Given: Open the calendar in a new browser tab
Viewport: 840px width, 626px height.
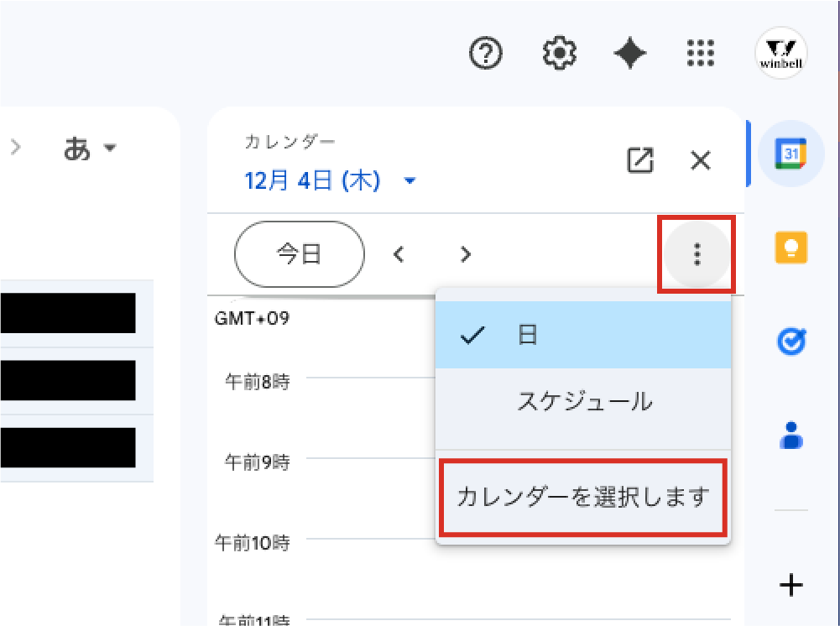Looking at the screenshot, I should [640, 159].
